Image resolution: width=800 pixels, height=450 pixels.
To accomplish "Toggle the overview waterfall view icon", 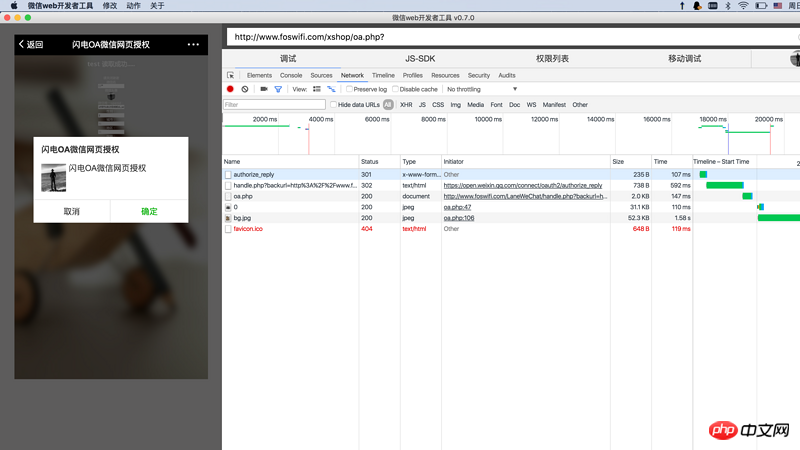I will click(331, 89).
